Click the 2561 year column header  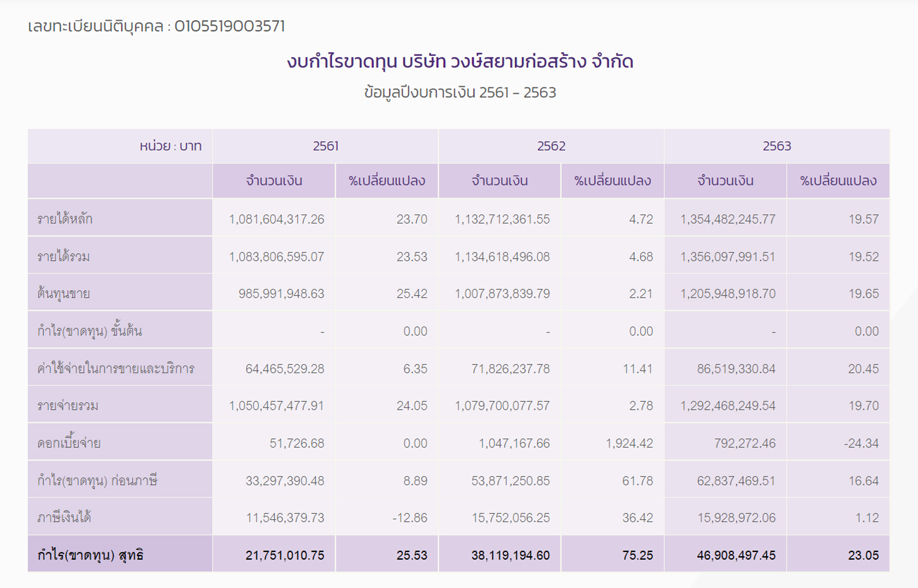coord(326,146)
